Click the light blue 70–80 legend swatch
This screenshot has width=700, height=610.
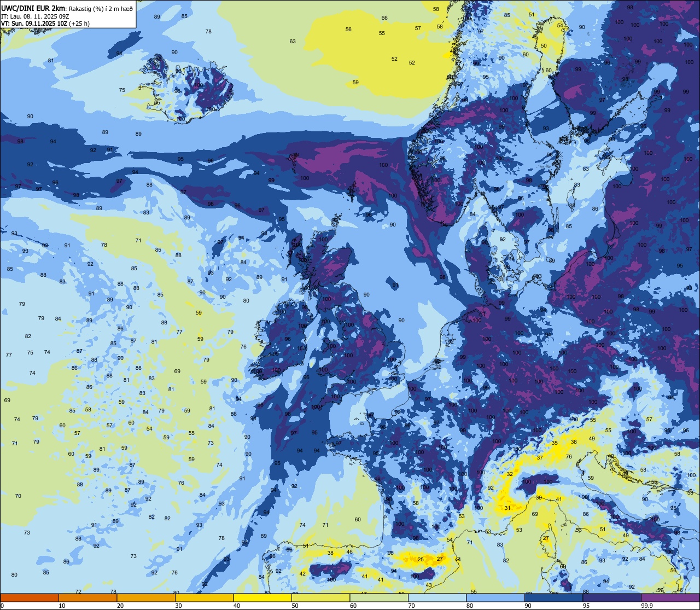click(x=437, y=597)
